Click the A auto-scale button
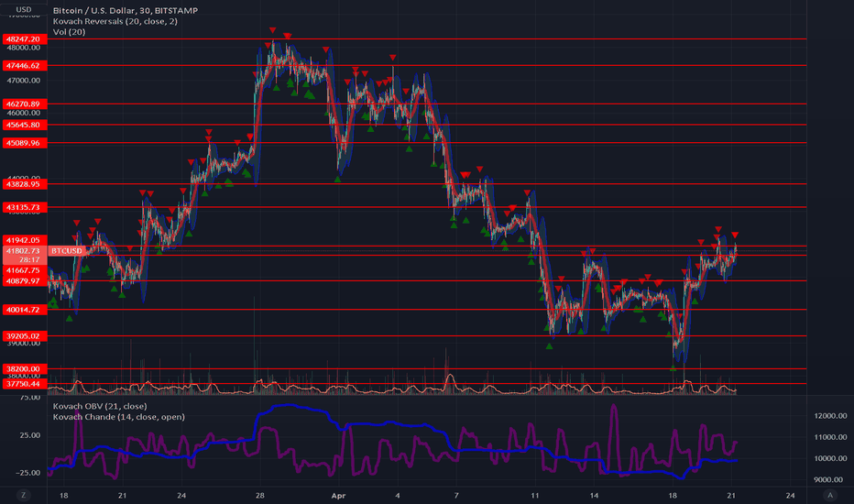The image size is (854, 504). (830, 495)
